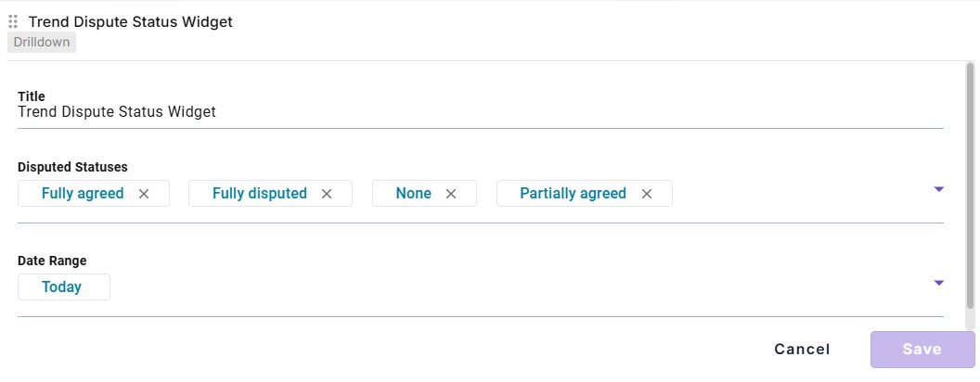Edit the Title input field
980x382 pixels.
tap(480, 112)
